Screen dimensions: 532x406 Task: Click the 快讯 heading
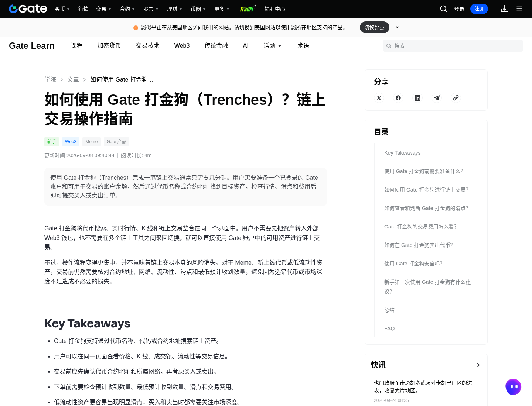coord(378,365)
